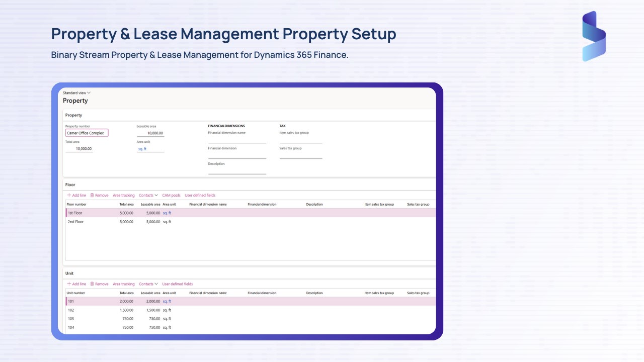The width and height of the screenshot is (644, 362).
Task: Expand Contacts dropdown in Floor section
Action: click(148, 195)
